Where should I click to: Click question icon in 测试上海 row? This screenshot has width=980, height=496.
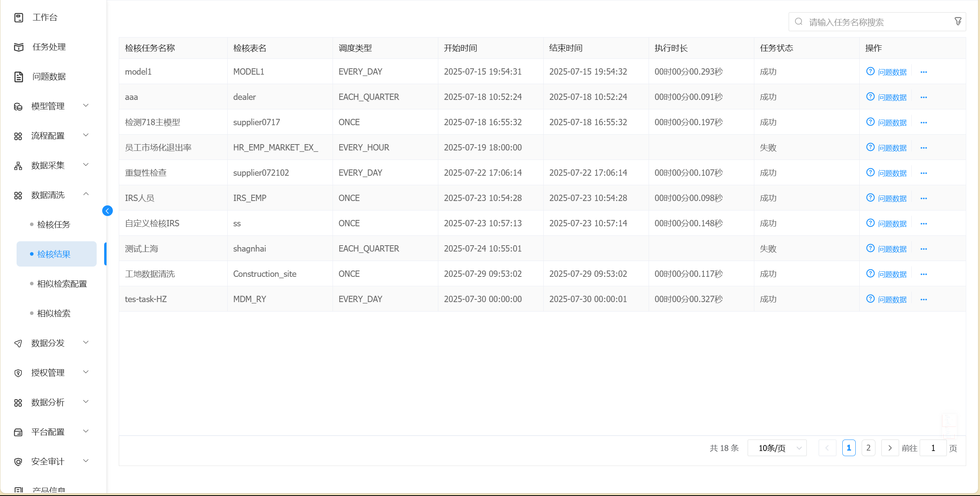click(x=870, y=248)
